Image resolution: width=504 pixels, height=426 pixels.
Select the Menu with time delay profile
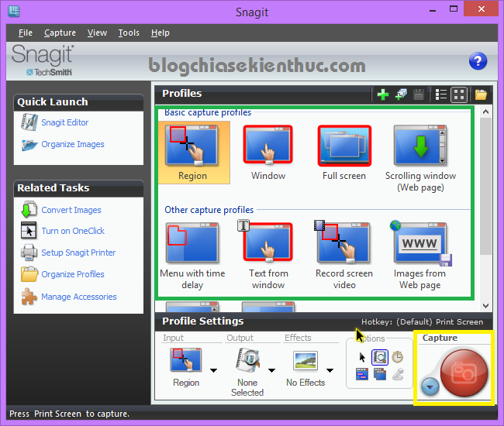(192, 256)
